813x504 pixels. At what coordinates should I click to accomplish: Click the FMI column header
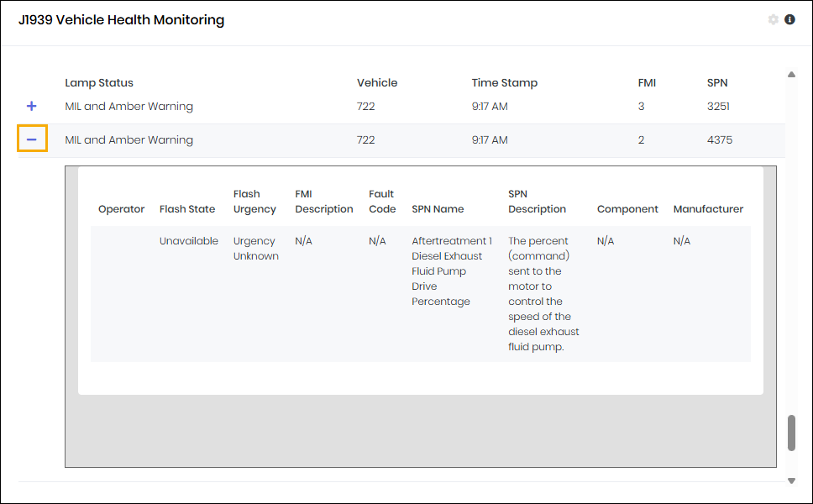[x=647, y=83]
